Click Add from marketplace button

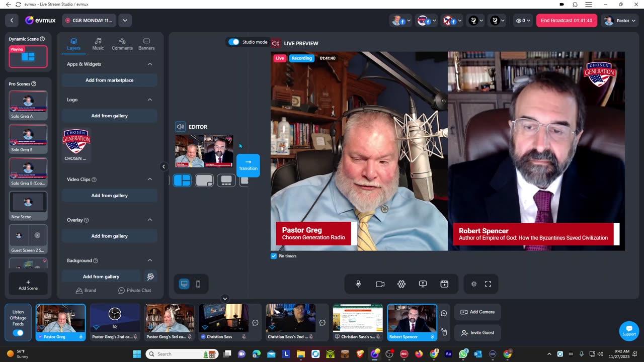(109, 80)
